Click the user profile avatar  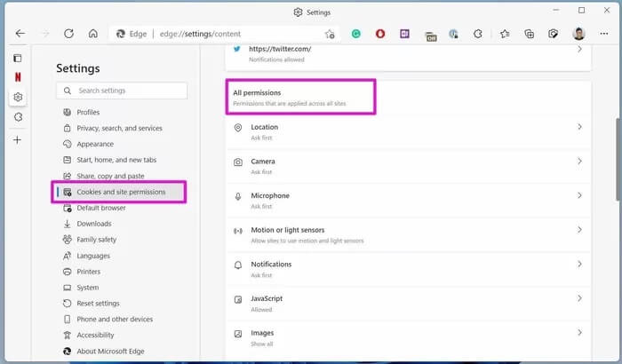pos(578,34)
